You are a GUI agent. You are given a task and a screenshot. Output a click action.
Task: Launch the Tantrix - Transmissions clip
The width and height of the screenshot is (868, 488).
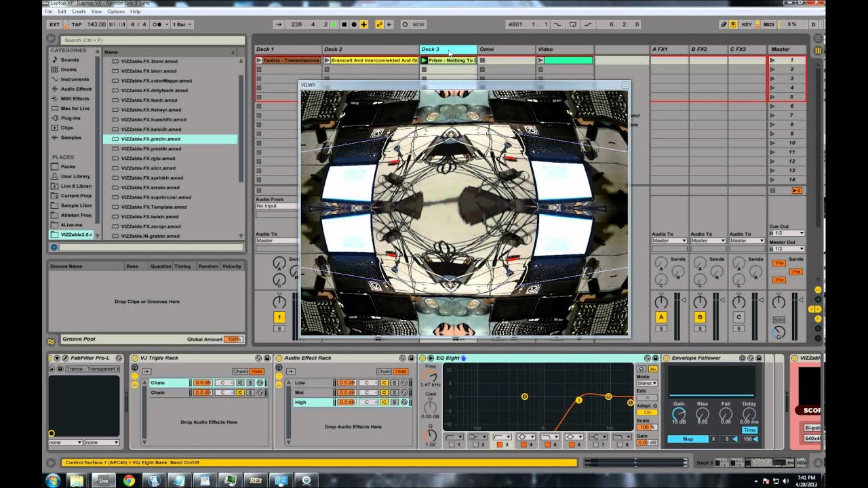click(259, 60)
